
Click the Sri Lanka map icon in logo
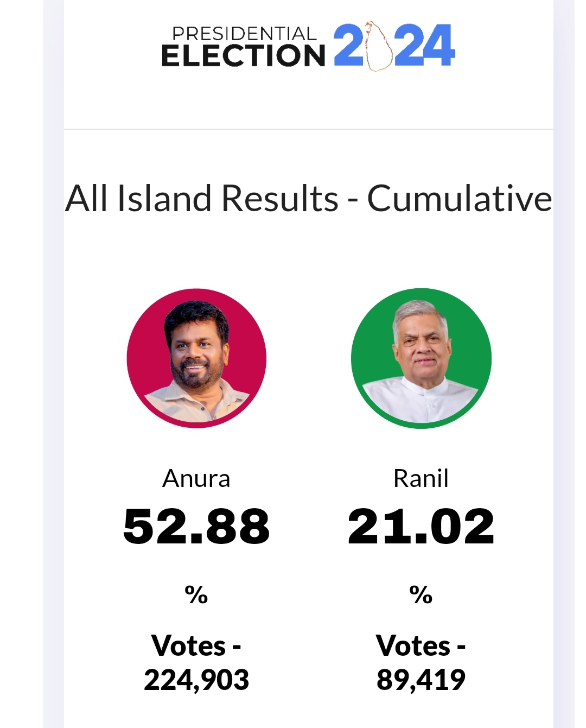click(x=378, y=46)
